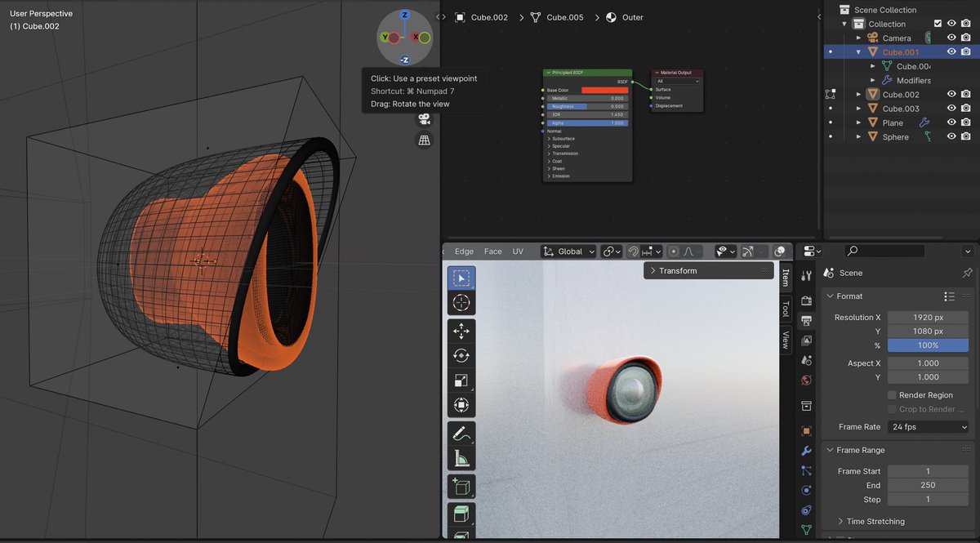Hide Camera in viewport via eye icon
Screen dimensions: 980x543
tap(951, 38)
